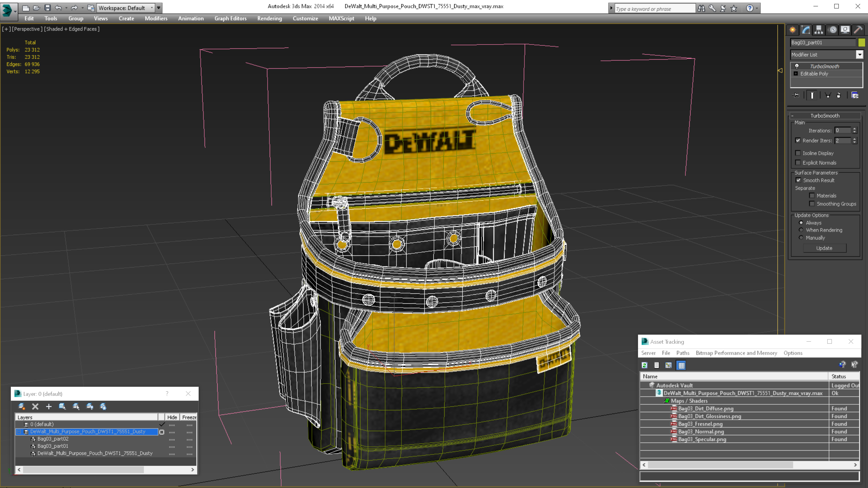Open the MAXScript menu

pyautogui.click(x=341, y=18)
